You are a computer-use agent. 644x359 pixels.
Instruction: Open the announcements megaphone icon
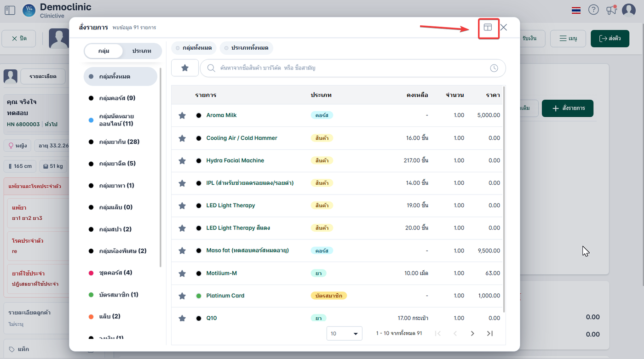click(x=611, y=10)
